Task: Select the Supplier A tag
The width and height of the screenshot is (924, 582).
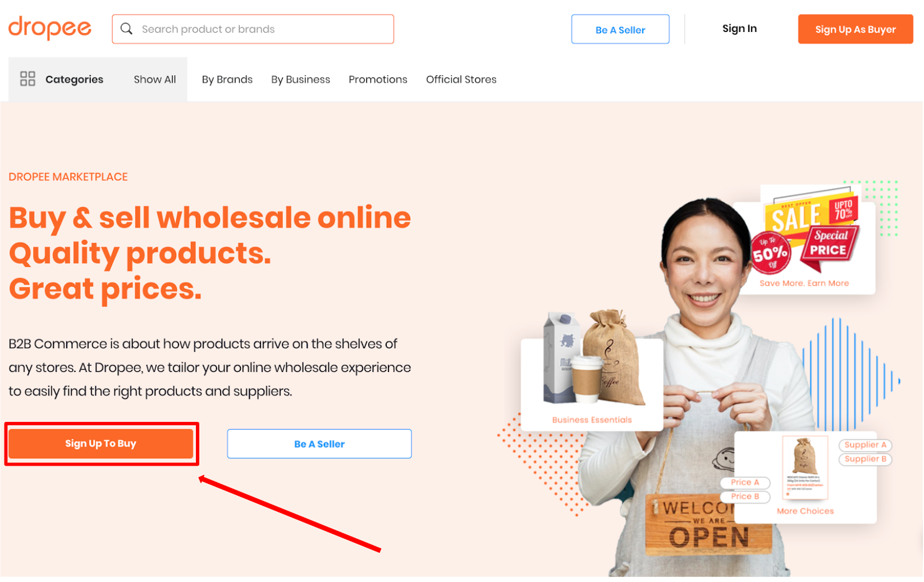Action: pyautogui.click(x=866, y=445)
